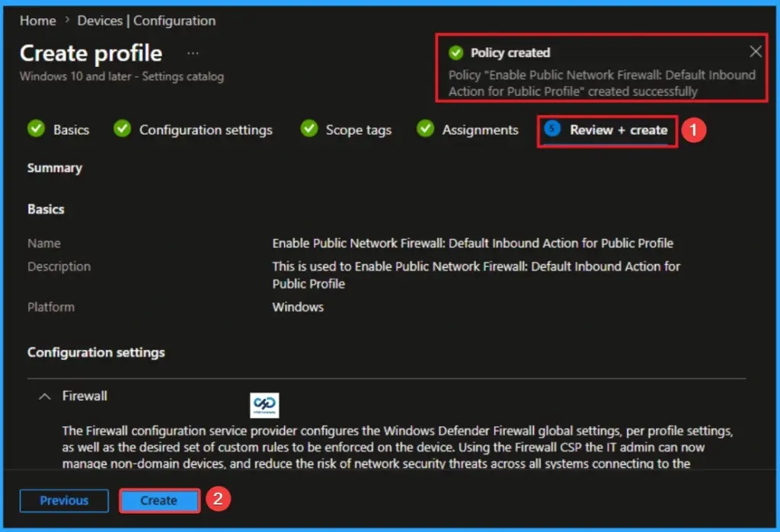Navigate to Home via breadcrumb
This screenshot has height=532, width=780.
37,21
